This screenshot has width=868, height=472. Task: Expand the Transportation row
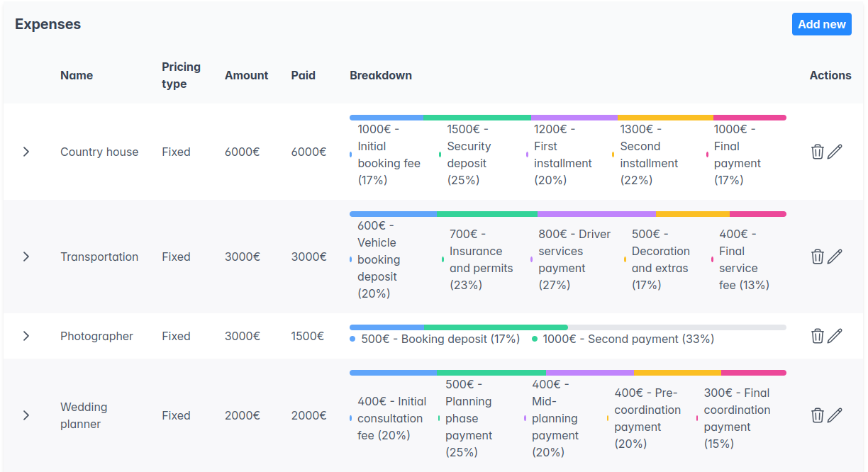(26, 257)
